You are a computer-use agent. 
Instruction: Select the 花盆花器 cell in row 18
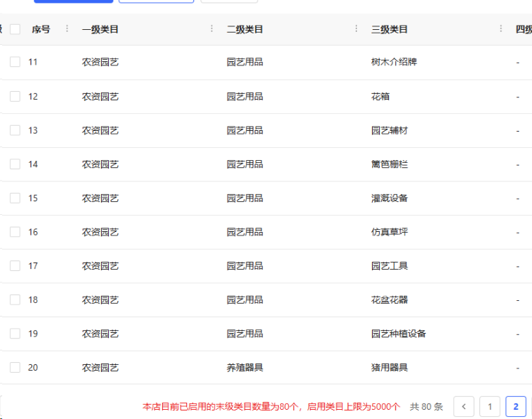pyautogui.click(x=390, y=300)
